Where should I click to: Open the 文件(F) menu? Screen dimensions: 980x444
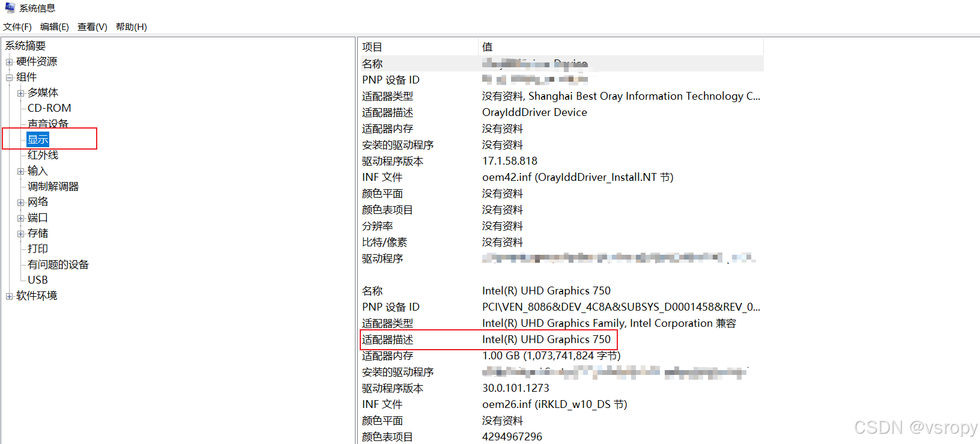pos(17,27)
